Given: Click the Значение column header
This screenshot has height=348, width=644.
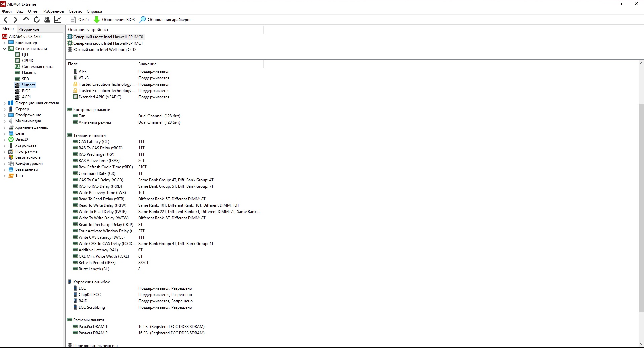Looking at the screenshot, I should 200,64.
